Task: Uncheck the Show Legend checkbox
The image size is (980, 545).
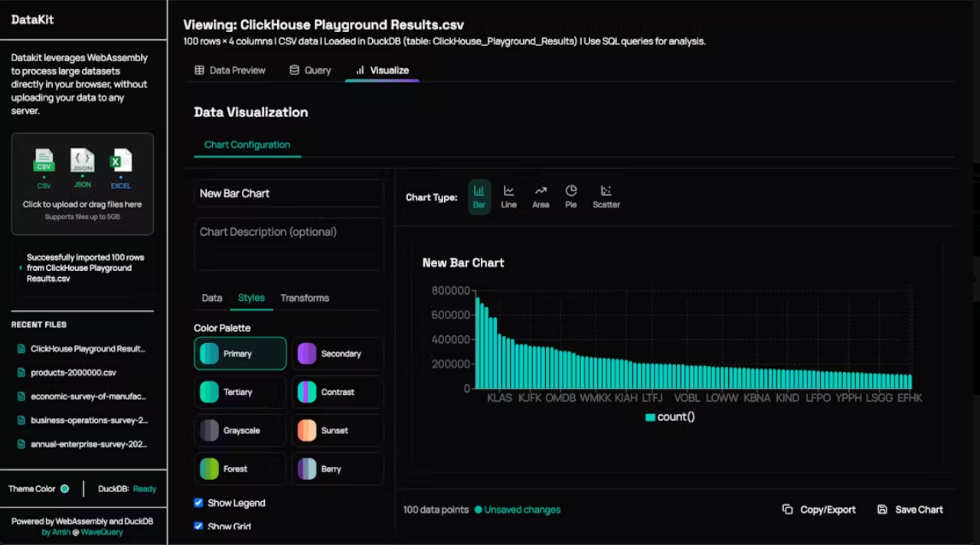Action: click(198, 503)
